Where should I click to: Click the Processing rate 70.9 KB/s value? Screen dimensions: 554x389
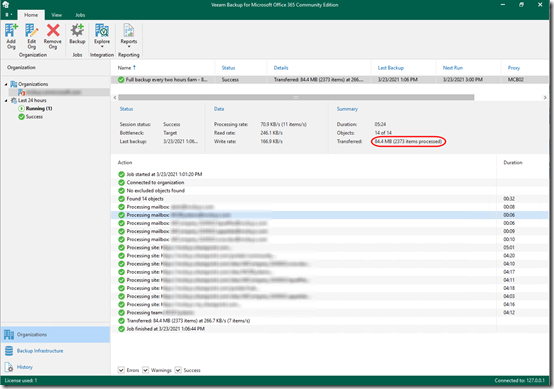(283, 124)
